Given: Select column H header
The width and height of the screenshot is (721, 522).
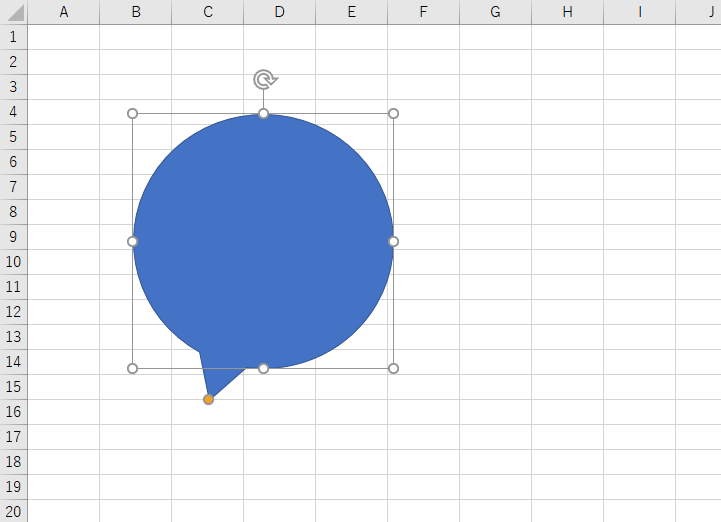Looking at the screenshot, I should (x=568, y=12).
